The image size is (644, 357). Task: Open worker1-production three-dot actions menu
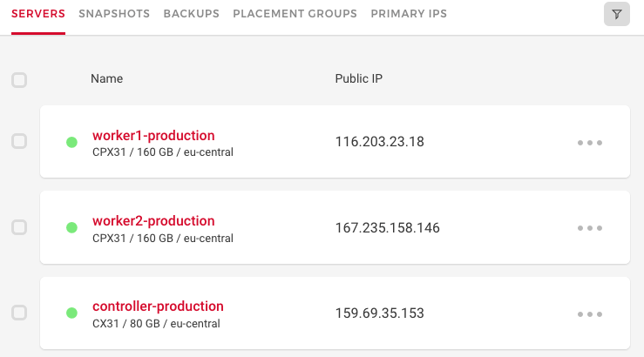(x=590, y=143)
